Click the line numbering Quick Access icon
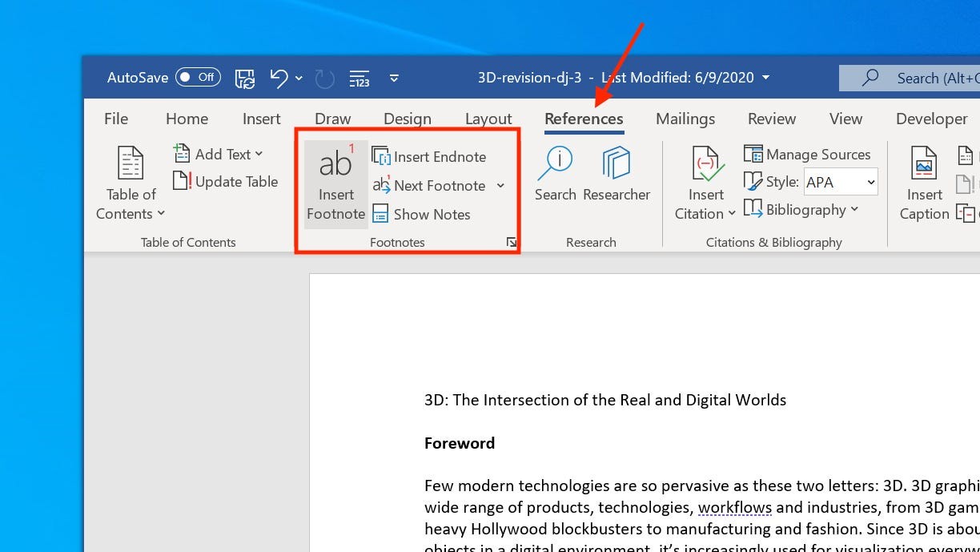980x552 pixels. 359,78
